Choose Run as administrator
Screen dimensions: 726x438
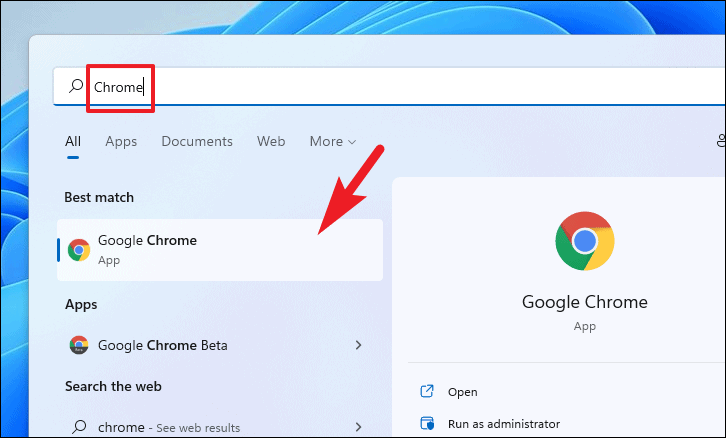point(504,424)
